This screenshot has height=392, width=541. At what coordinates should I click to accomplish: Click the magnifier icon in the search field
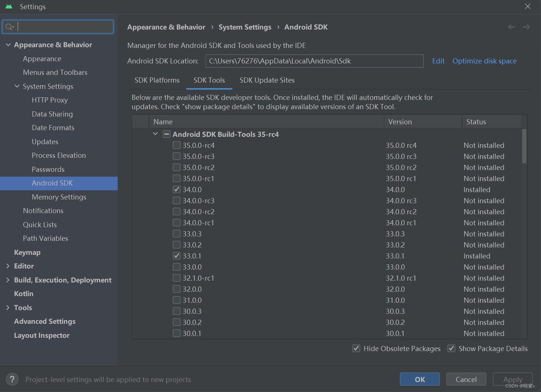(8, 26)
